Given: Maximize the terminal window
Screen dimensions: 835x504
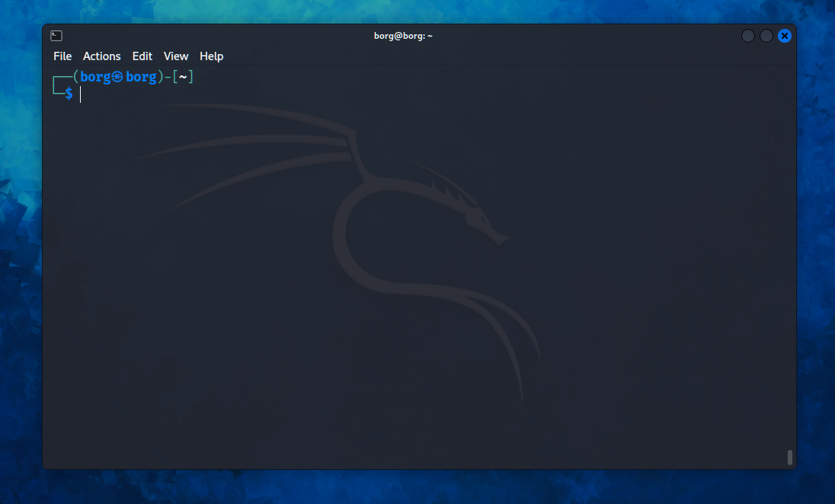Looking at the screenshot, I should pyautogui.click(x=766, y=36).
